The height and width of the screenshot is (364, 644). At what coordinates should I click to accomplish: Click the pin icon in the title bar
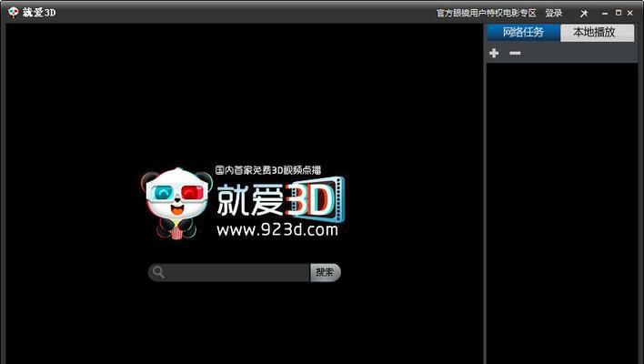point(584,13)
